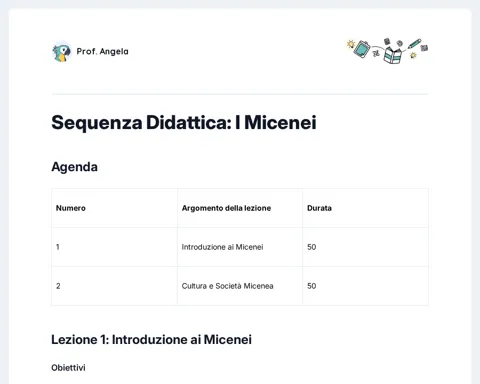The image size is (480, 384).
Task: Click the Obiettivi subheading
Action: [x=68, y=368]
